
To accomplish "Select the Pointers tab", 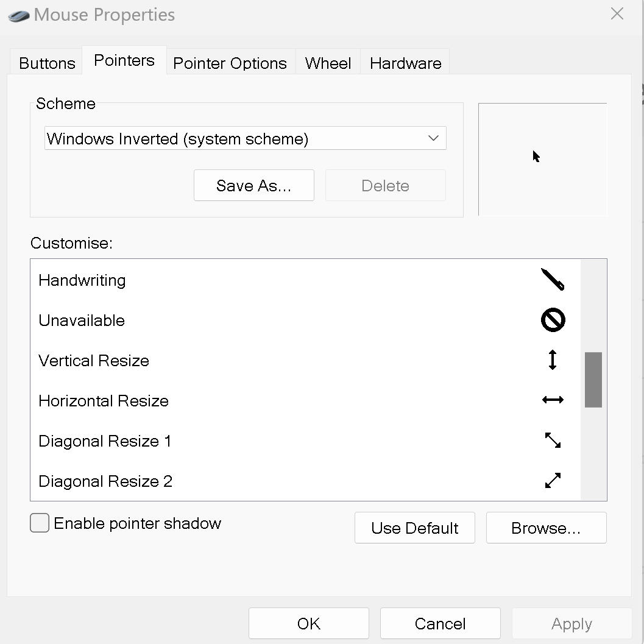I will (124, 60).
